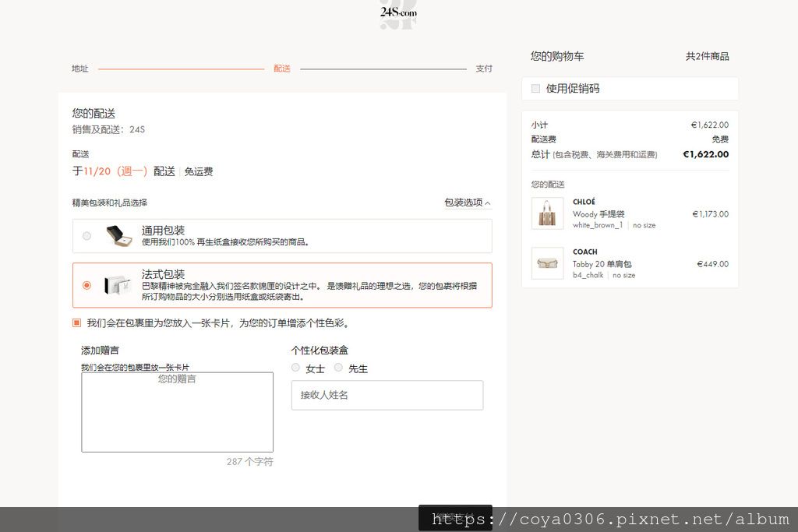Click the 接收人姓名 input field

pyautogui.click(x=387, y=395)
